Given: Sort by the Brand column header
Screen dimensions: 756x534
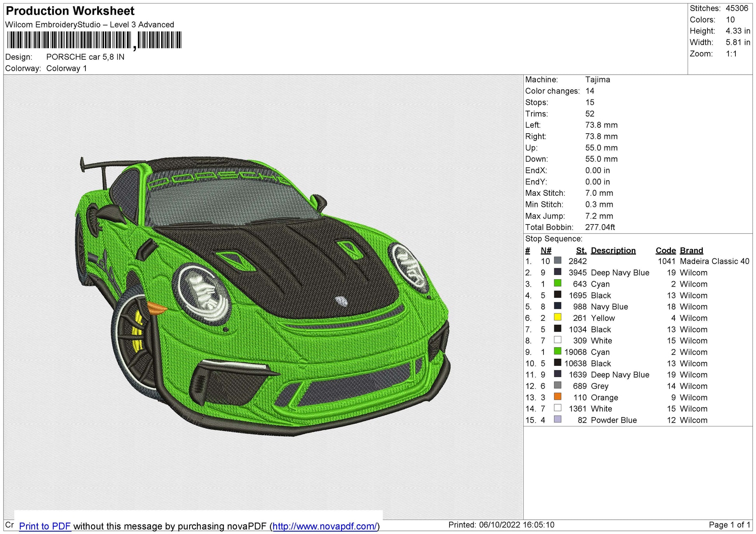Looking at the screenshot, I should 692,250.
